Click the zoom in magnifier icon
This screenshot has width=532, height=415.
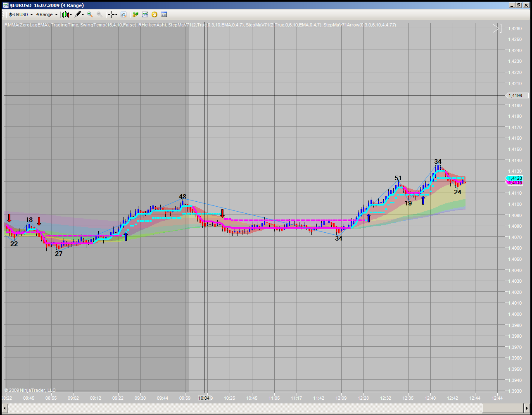tap(90, 14)
